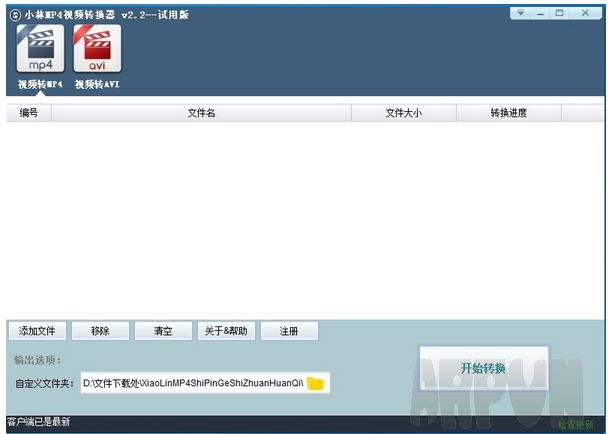Open the title bar dropdown menu arrow

(521, 13)
